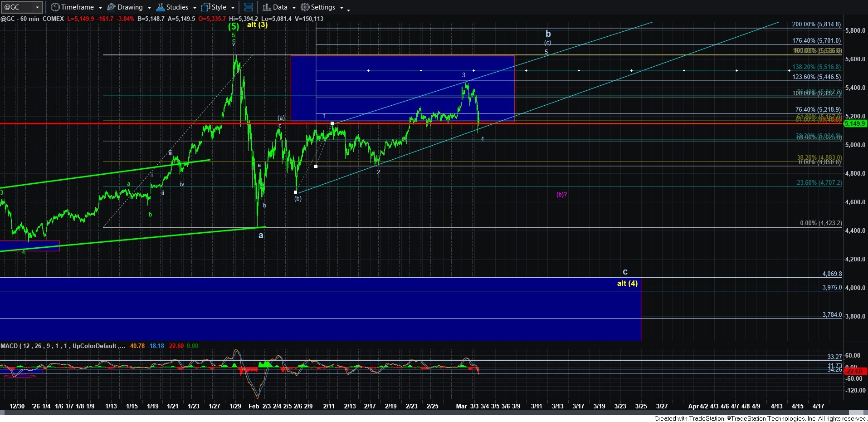Open the Settings menu label

point(323,7)
